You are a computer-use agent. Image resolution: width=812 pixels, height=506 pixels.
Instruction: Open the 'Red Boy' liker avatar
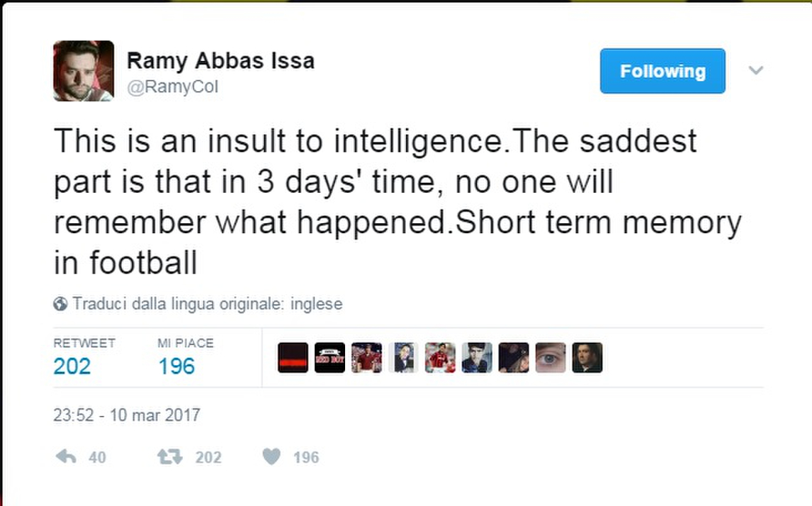pyautogui.click(x=329, y=358)
